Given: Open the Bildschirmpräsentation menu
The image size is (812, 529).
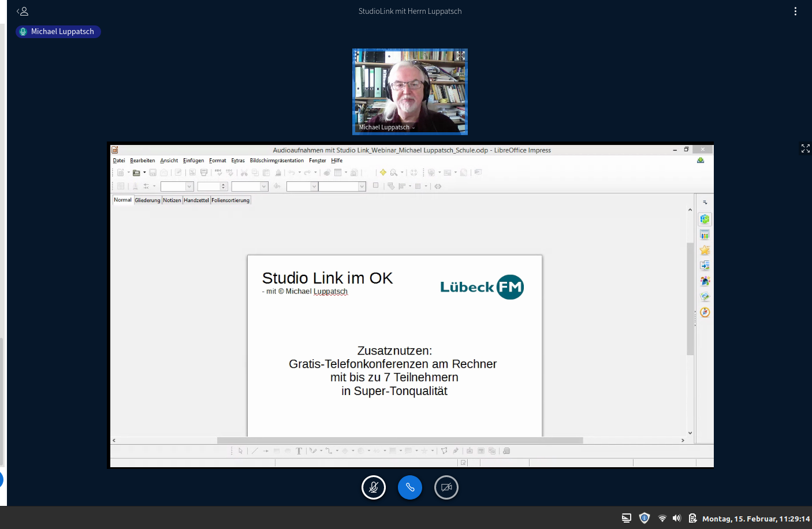Looking at the screenshot, I should 277,161.
